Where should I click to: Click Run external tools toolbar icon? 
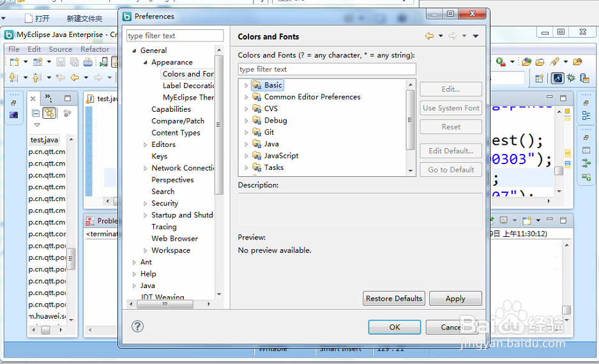point(501,61)
